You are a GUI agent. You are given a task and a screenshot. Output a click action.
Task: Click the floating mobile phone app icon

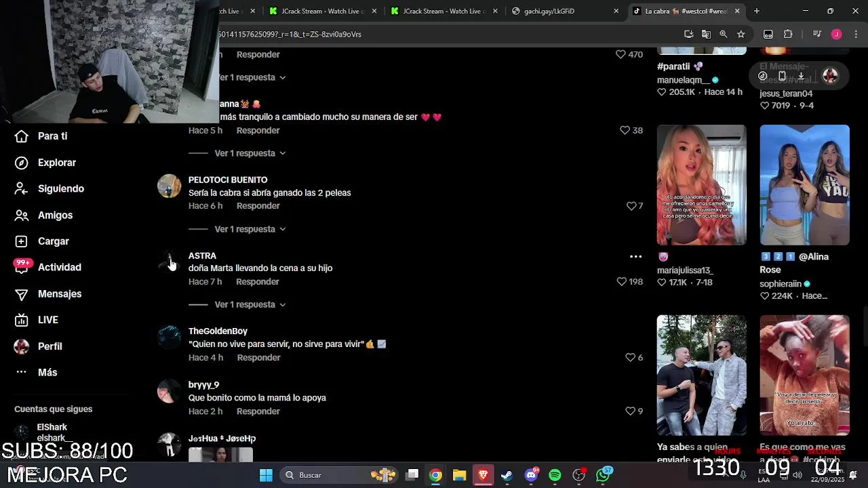(782, 76)
